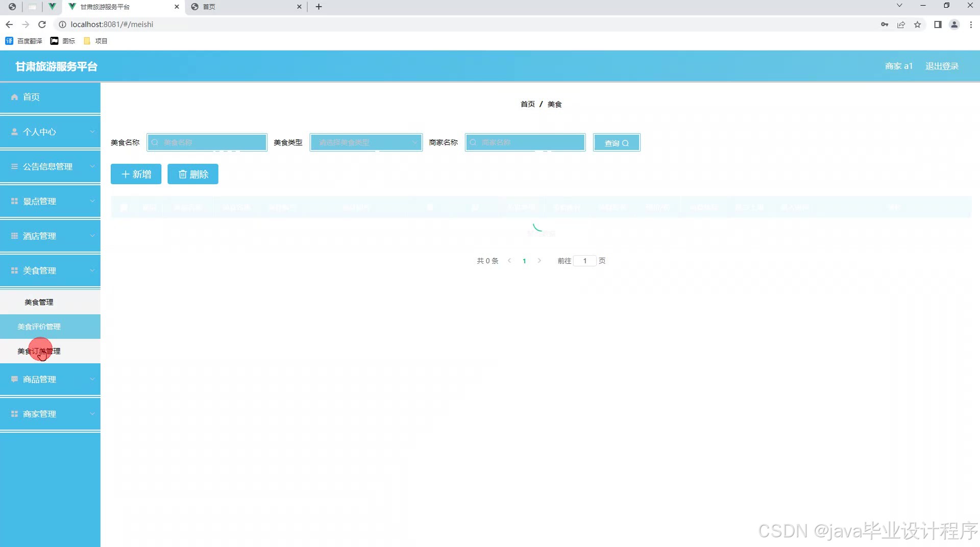
Task: Click the share page icon
Action: pyautogui.click(x=901, y=24)
